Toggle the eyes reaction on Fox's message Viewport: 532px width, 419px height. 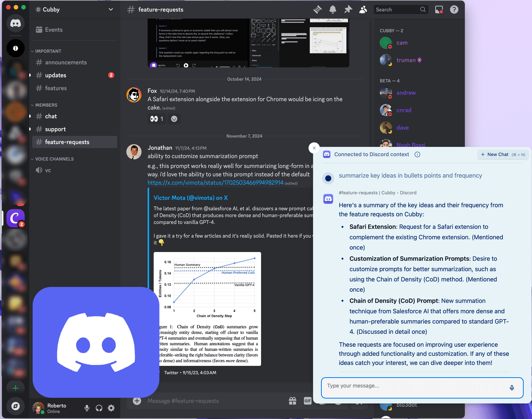(157, 119)
